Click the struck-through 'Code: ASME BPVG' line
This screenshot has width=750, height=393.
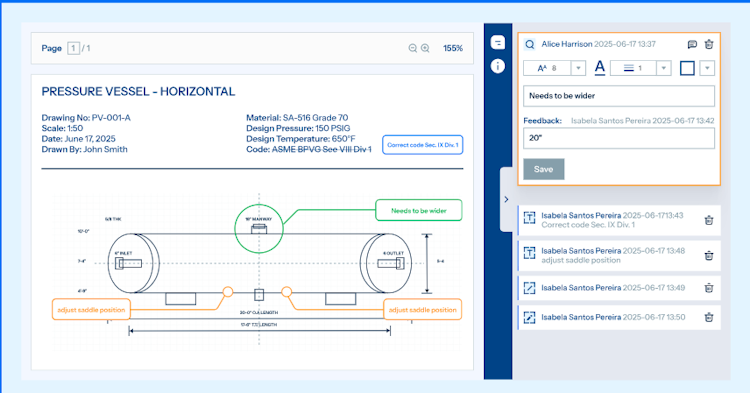click(x=309, y=149)
